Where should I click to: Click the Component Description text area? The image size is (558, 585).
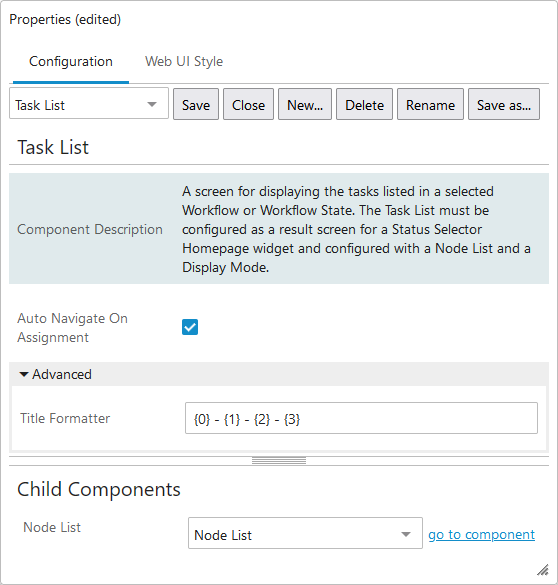[x=356, y=229]
